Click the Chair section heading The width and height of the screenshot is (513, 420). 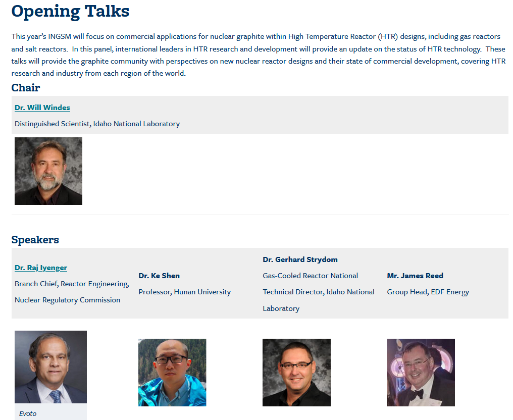tap(26, 87)
